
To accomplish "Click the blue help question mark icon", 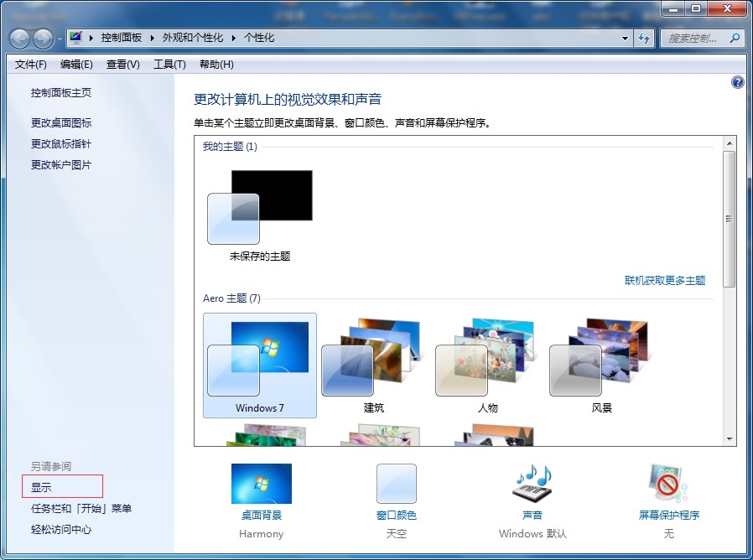I will click(737, 82).
